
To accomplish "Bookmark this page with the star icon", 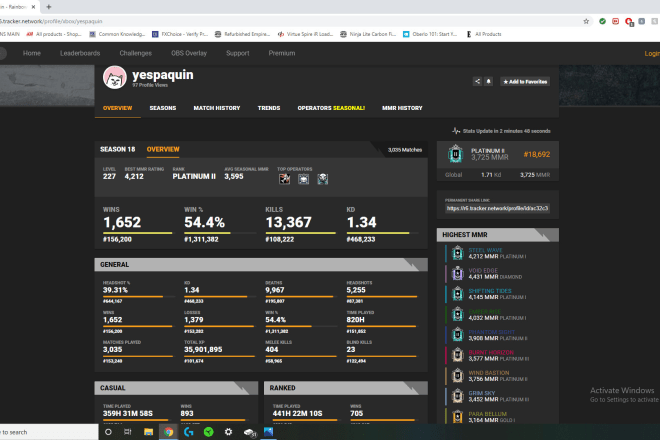I will pyautogui.click(x=586, y=21).
